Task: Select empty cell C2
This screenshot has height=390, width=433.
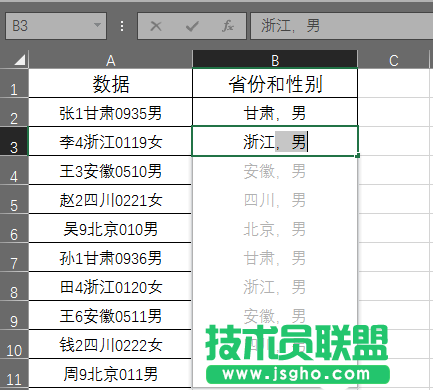Action: click(393, 112)
